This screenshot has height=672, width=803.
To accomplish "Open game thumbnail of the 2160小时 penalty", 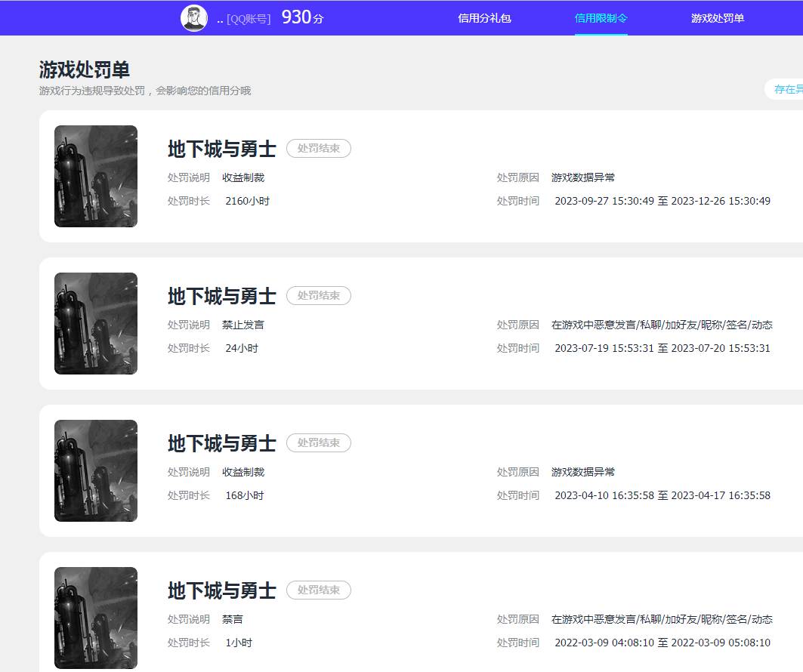I will point(96,176).
